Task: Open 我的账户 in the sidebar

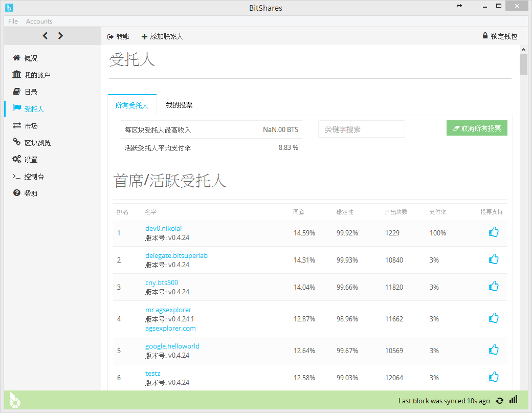Action: click(x=32, y=75)
